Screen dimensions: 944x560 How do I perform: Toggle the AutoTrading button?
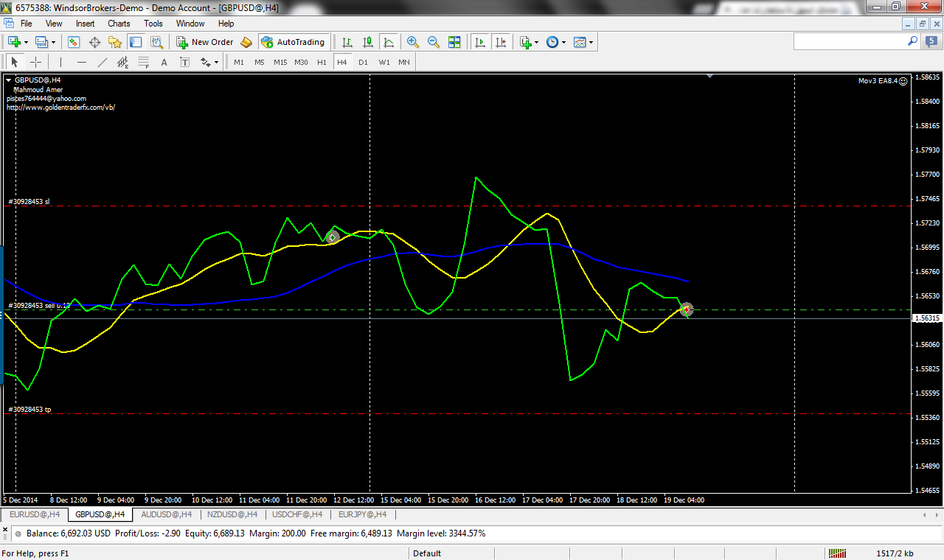tap(294, 42)
